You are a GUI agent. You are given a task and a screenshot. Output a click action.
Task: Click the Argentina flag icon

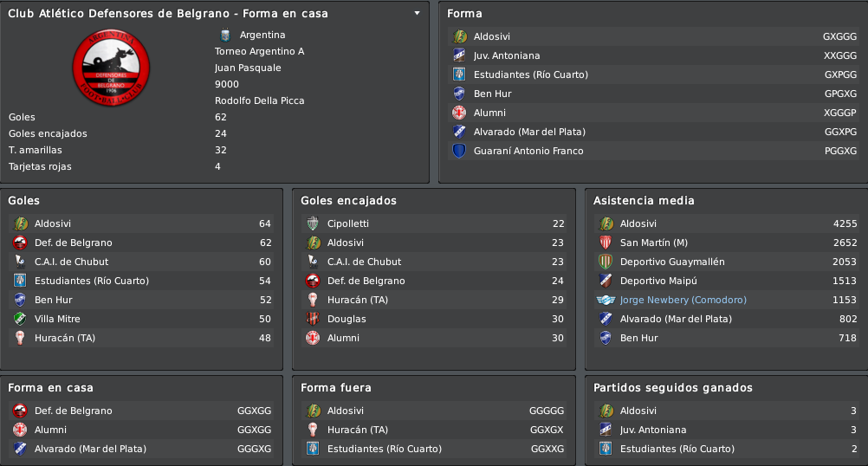pos(225,35)
